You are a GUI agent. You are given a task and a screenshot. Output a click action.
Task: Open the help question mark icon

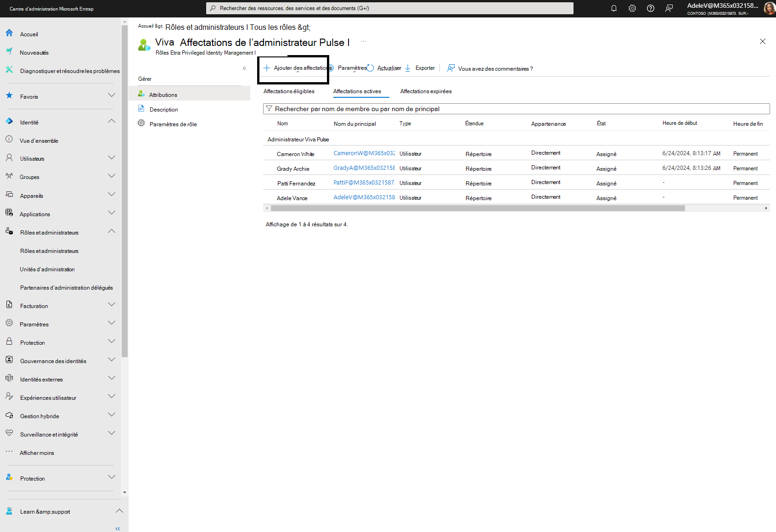point(651,8)
